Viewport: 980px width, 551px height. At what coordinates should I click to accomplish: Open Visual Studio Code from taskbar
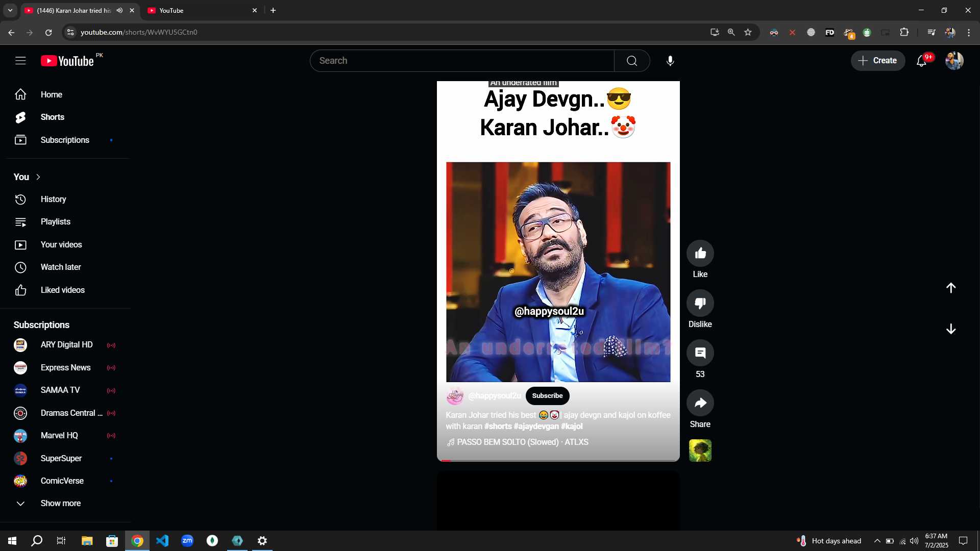(162, 541)
